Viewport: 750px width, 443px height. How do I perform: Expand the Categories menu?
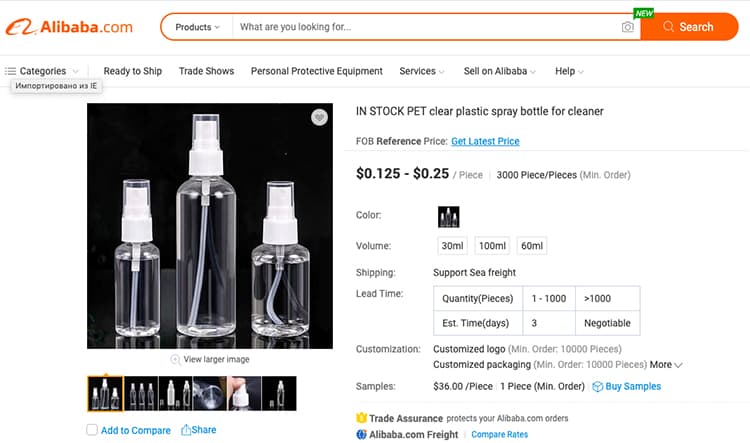[x=42, y=71]
